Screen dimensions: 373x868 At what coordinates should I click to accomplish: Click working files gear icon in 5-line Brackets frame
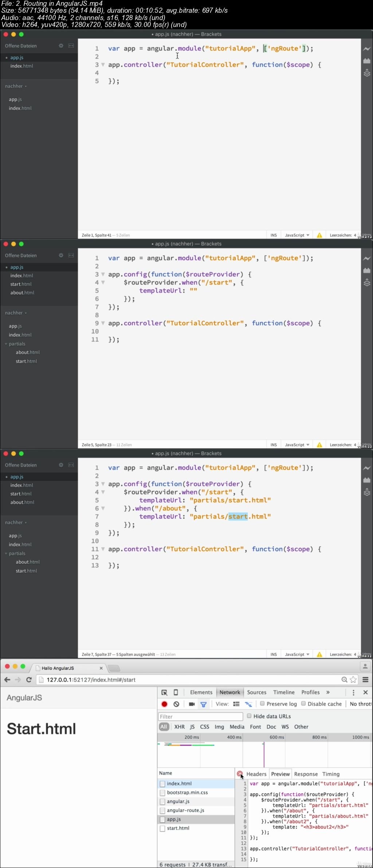61,46
